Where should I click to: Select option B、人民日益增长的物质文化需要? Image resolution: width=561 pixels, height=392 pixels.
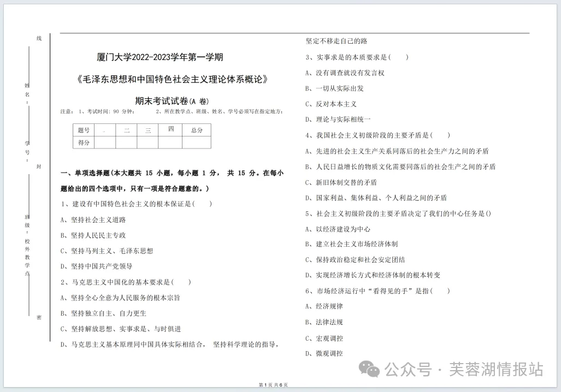point(400,167)
